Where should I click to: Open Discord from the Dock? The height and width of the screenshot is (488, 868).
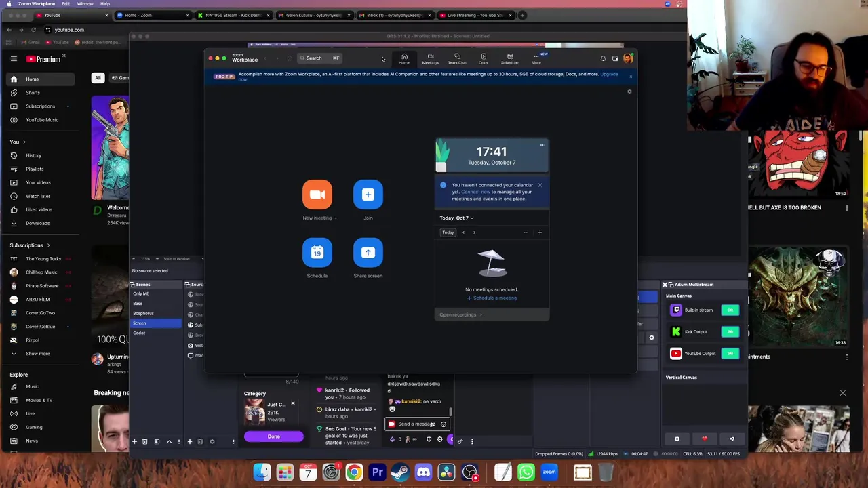click(423, 472)
